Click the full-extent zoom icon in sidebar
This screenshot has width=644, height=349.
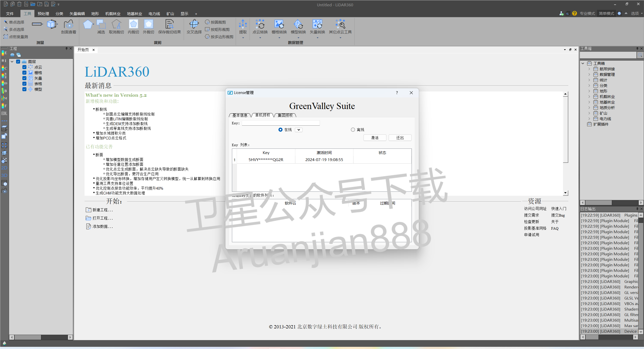(4, 145)
